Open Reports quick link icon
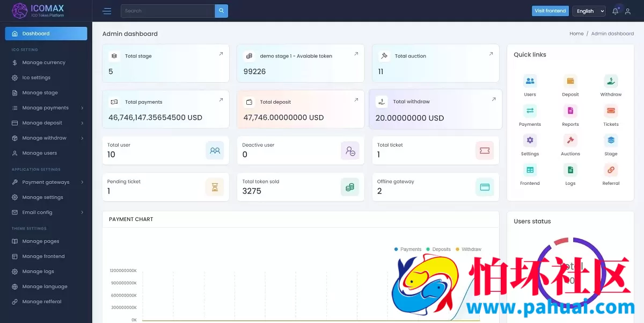The width and height of the screenshot is (644, 323). point(570,111)
